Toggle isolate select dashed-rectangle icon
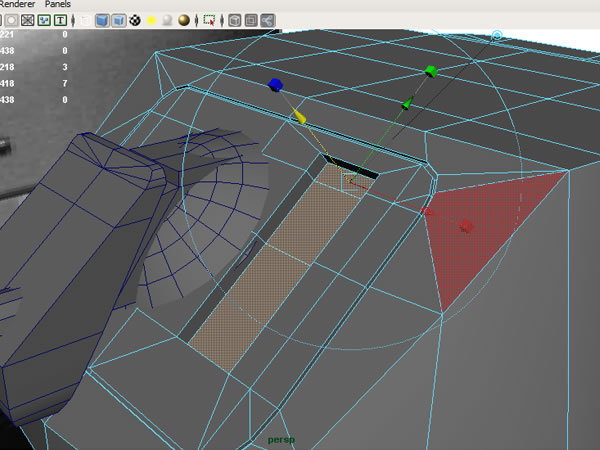Image resolution: width=600 pixels, height=450 pixels. pos(209,20)
